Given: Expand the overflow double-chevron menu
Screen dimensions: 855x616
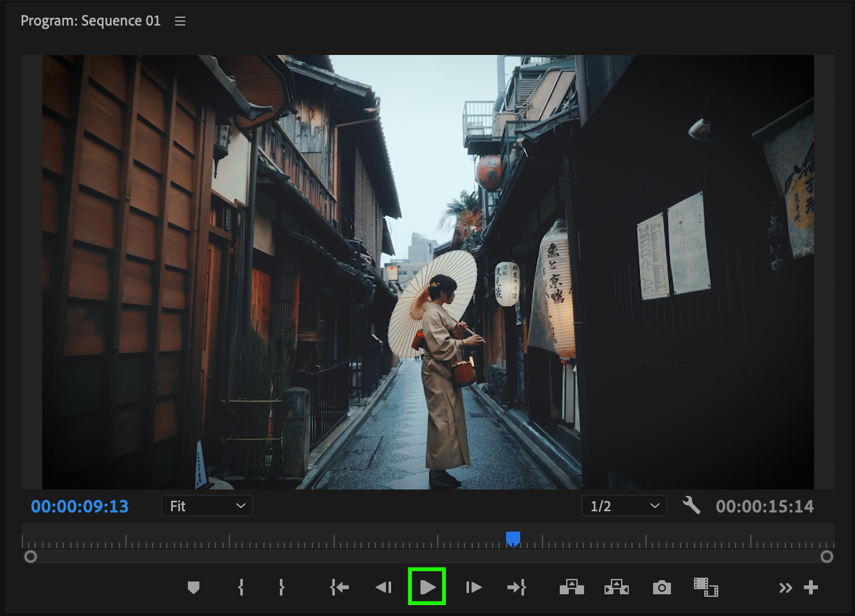Looking at the screenshot, I should coord(785,588).
